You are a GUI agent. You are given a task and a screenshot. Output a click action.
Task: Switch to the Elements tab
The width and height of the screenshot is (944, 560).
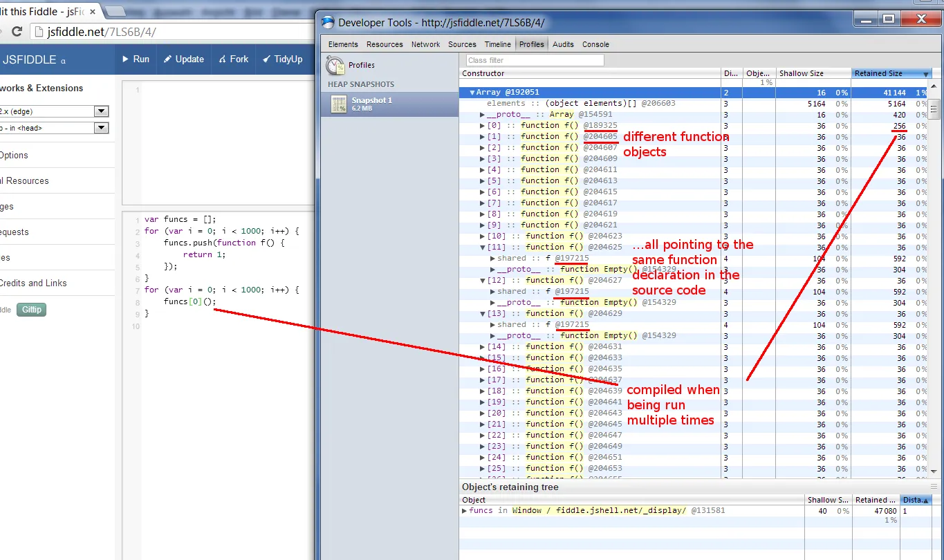pos(343,44)
